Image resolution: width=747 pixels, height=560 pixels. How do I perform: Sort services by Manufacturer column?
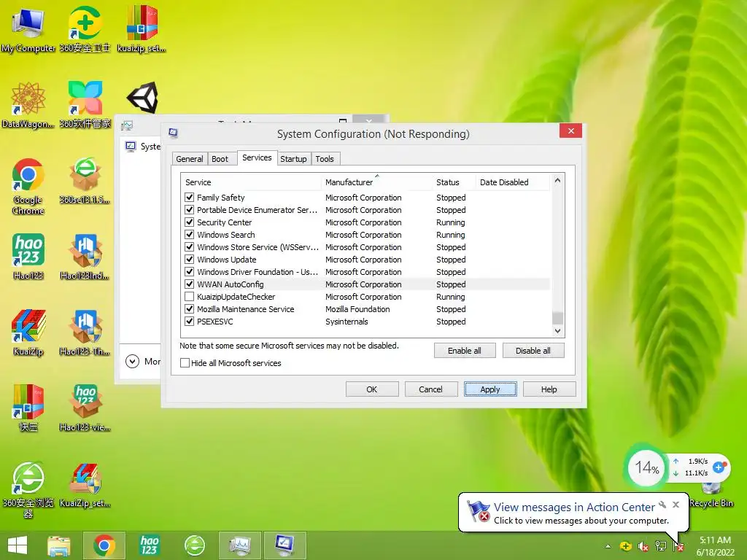coord(377,182)
